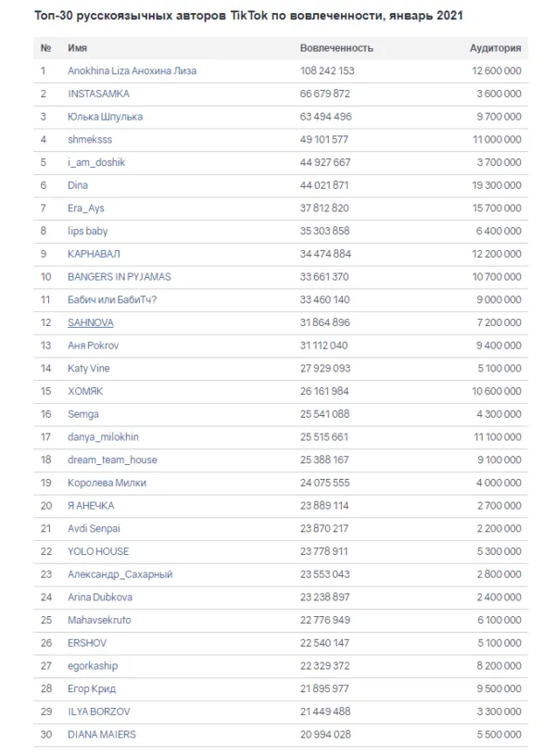Screen dimensions: 556x756
Task: Click the YOLO HOUSE link
Action: coord(98,551)
